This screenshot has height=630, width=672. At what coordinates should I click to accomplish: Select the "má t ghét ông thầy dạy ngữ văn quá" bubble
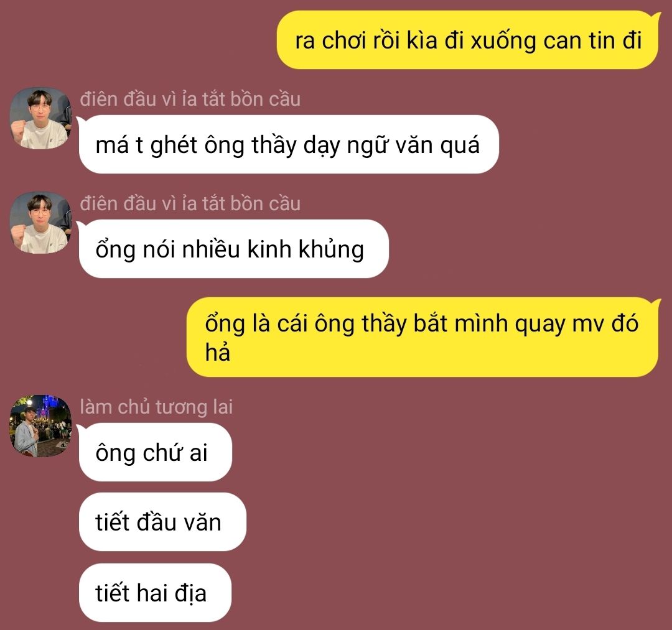(289, 144)
